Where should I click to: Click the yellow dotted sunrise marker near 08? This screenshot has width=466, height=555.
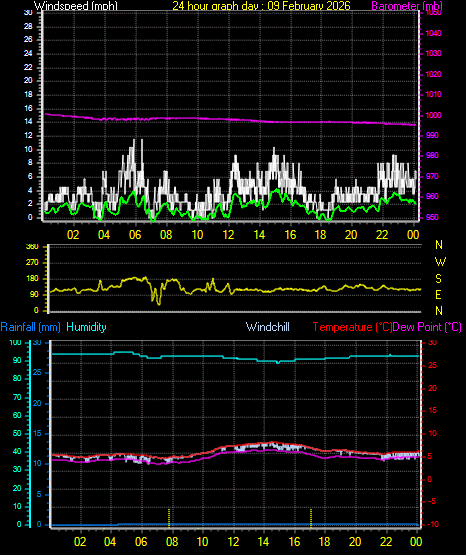(x=169, y=518)
